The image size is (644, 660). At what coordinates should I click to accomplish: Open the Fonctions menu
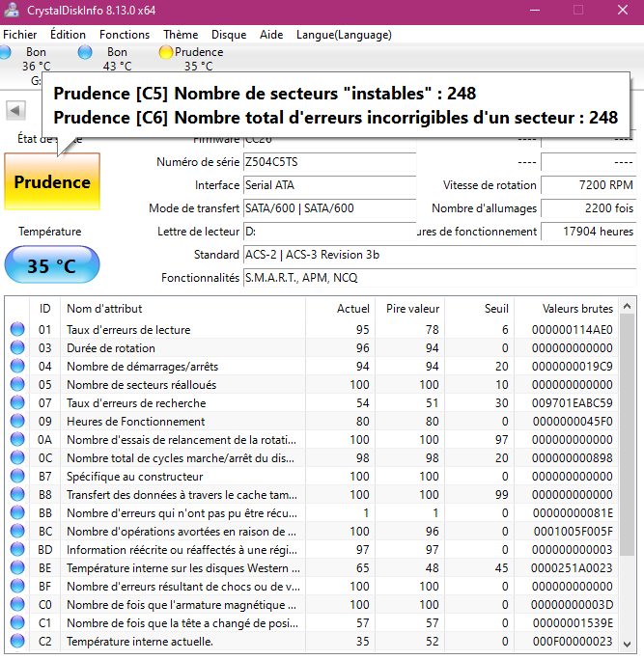(125, 34)
